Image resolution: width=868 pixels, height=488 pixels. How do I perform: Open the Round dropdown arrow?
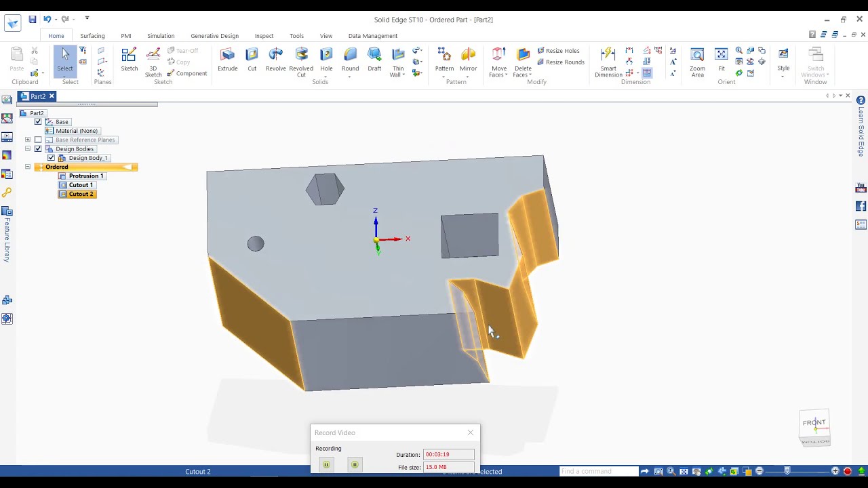pos(350,76)
